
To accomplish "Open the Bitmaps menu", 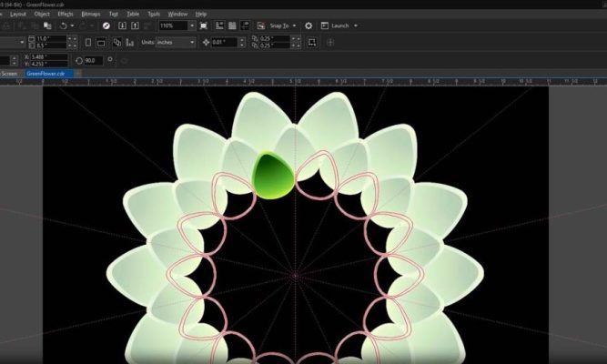I will (91, 15).
